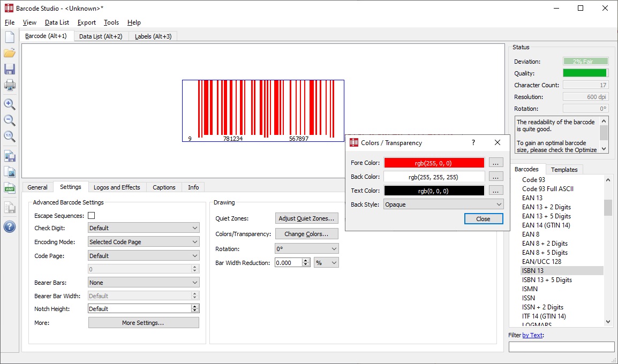Select the Captions tab

coord(164,187)
